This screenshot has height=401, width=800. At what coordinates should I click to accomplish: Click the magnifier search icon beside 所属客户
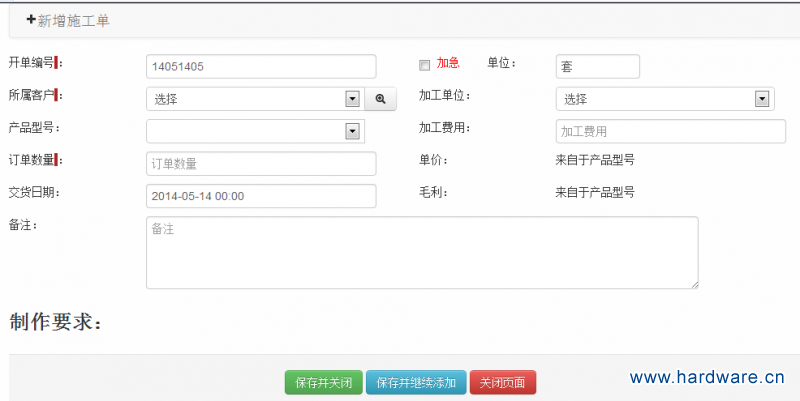(380, 99)
